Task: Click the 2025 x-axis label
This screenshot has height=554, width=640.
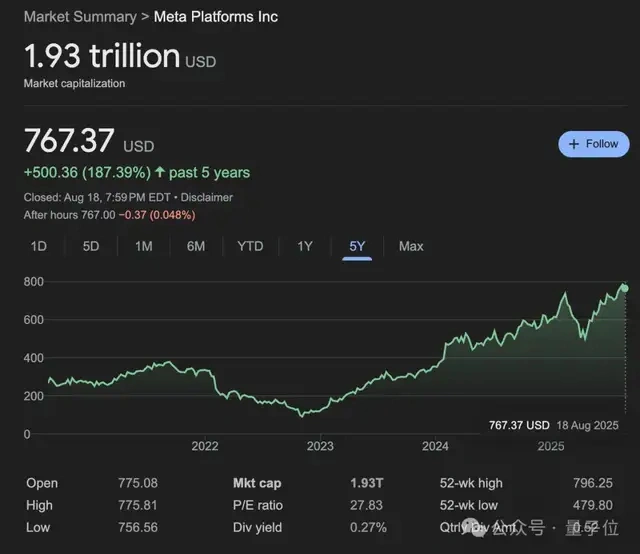Action: click(551, 446)
